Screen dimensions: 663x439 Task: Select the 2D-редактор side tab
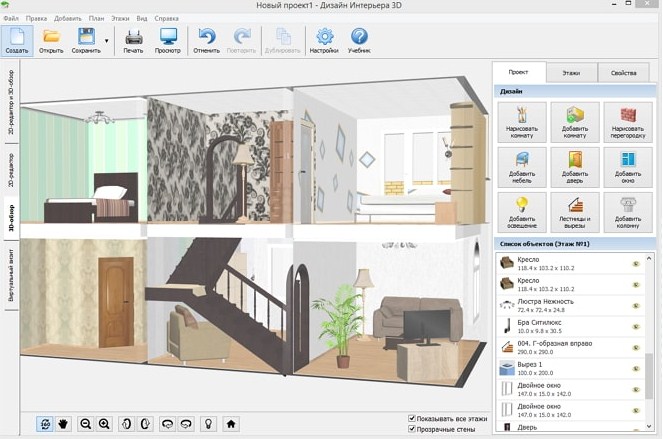(11, 170)
